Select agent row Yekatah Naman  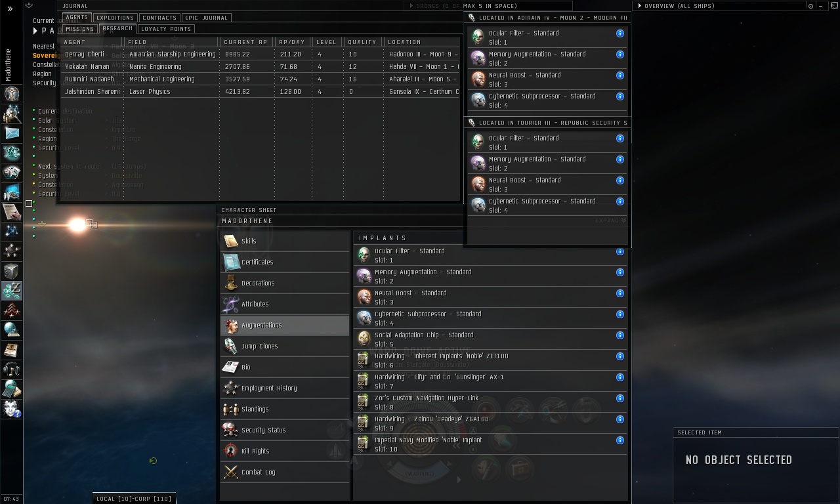[x=261, y=67]
